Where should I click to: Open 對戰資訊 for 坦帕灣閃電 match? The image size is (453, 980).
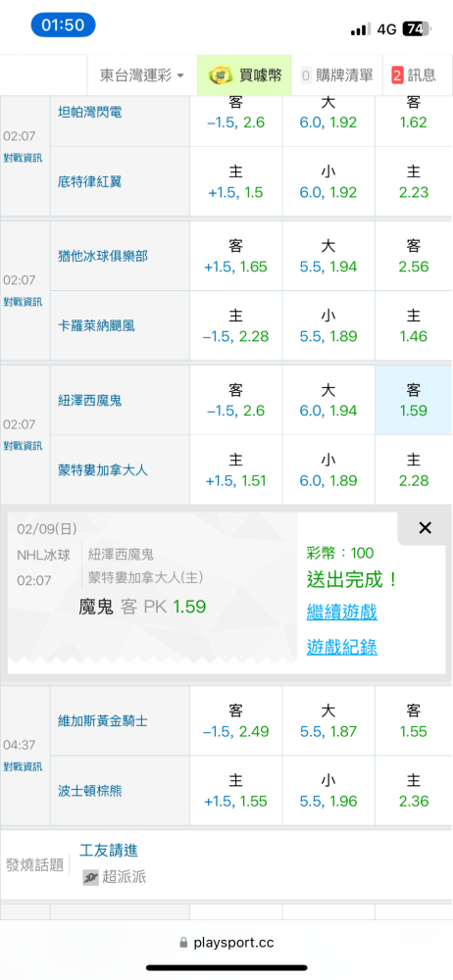click(x=23, y=157)
